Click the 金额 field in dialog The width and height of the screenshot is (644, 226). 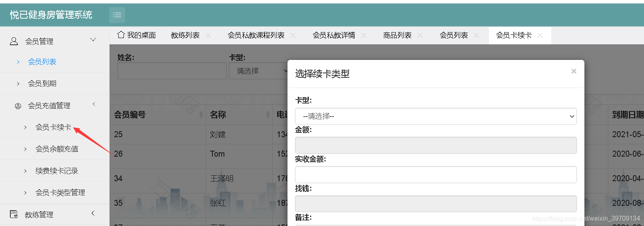pyautogui.click(x=436, y=146)
